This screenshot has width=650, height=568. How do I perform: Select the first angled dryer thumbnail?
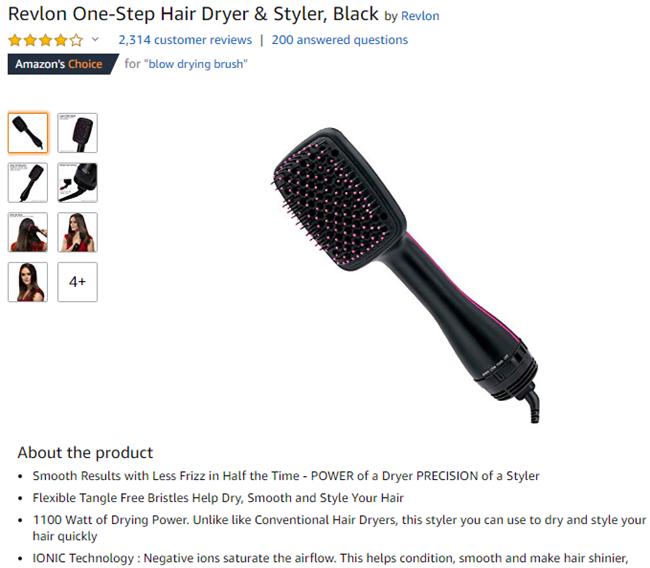pyautogui.click(x=28, y=133)
